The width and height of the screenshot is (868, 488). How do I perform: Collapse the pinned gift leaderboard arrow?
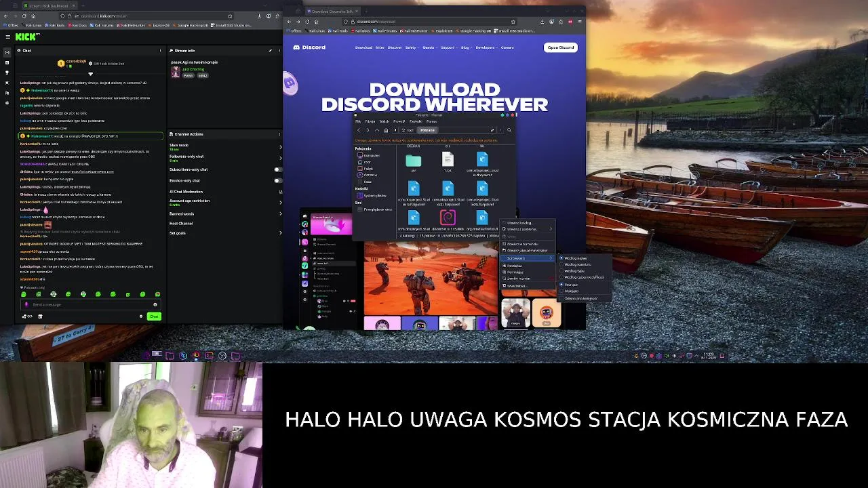[90, 74]
